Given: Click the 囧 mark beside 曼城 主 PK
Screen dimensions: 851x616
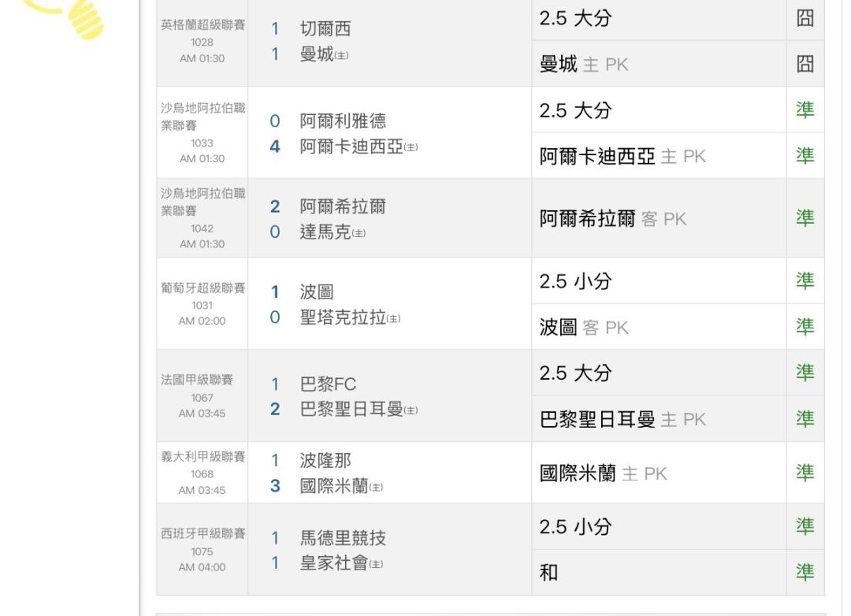Looking at the screenshot, I should click(x=805, y=64).
